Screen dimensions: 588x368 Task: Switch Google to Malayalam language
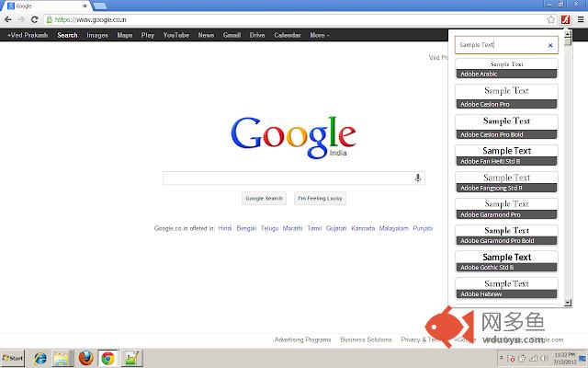click(394, 228)
